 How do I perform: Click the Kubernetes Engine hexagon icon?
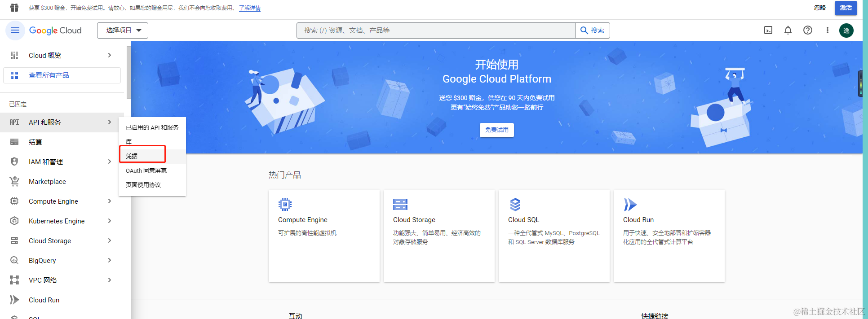(x=14, y=221)
